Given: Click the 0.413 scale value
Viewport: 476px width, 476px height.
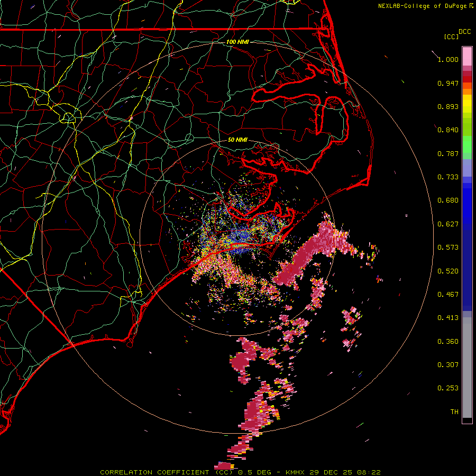Looking at the screenshot, I should click(448, 318).
